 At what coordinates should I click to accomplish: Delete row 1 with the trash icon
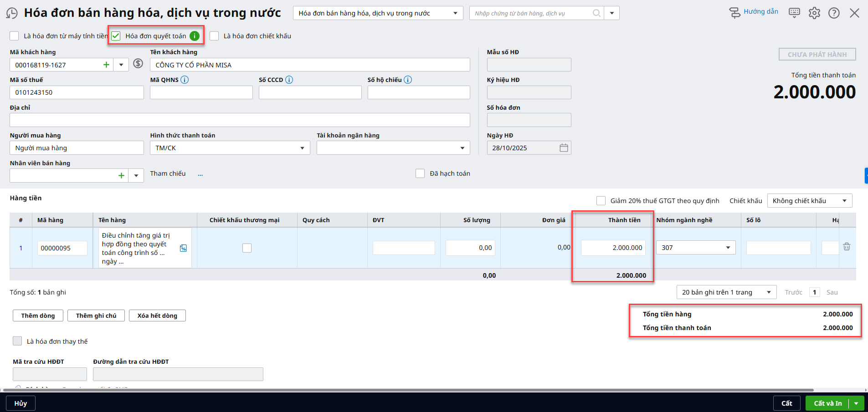pos(847,247)
